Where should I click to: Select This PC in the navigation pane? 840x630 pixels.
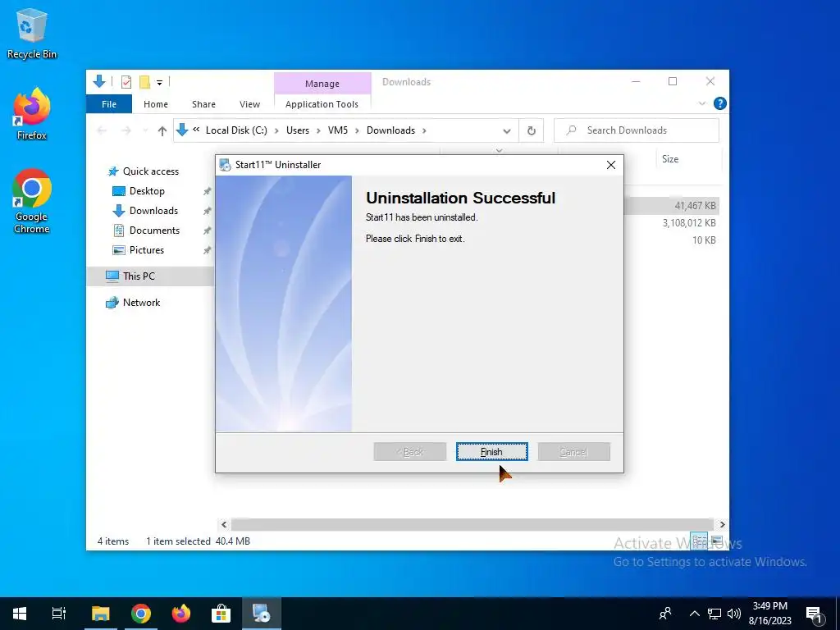[138, 276]
